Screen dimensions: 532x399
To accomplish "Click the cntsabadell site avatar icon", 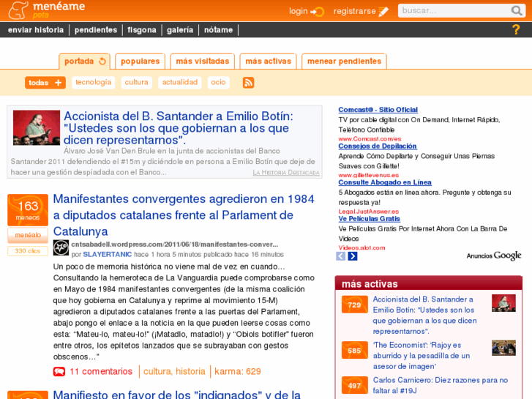I will (x=61, y=247).
